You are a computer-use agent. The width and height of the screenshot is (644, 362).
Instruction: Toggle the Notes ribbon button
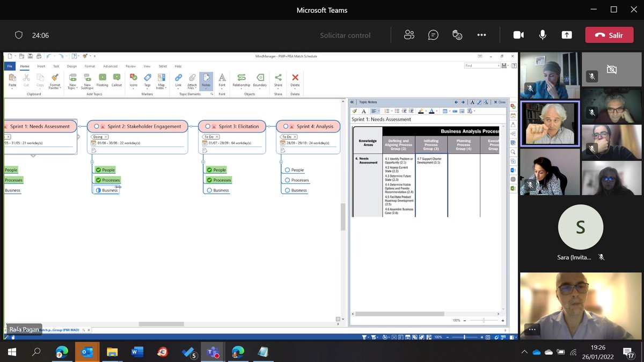coord(206,81)
